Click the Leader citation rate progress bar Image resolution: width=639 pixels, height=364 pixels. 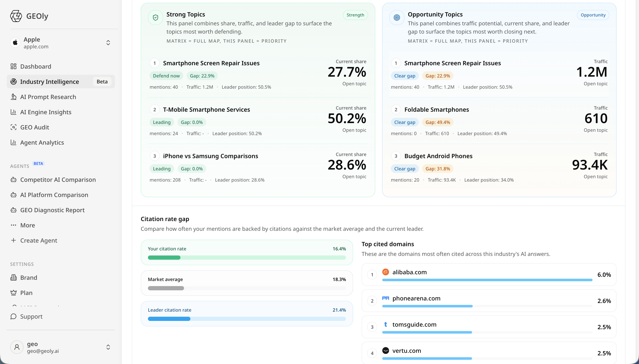tap(247, 319)
